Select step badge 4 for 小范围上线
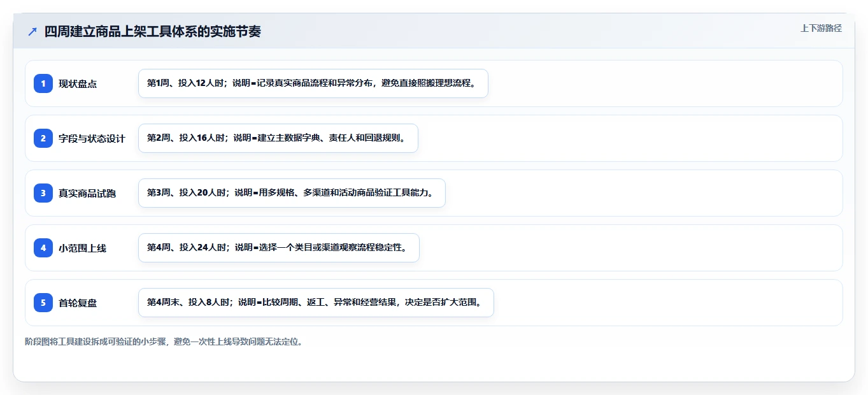The image size is (868, 395). click(43, 248)
